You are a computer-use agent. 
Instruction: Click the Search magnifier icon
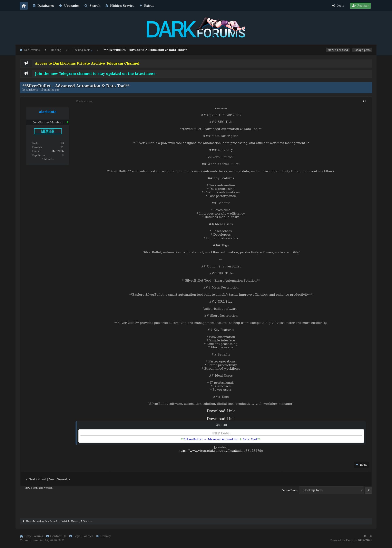pos(86,6)
